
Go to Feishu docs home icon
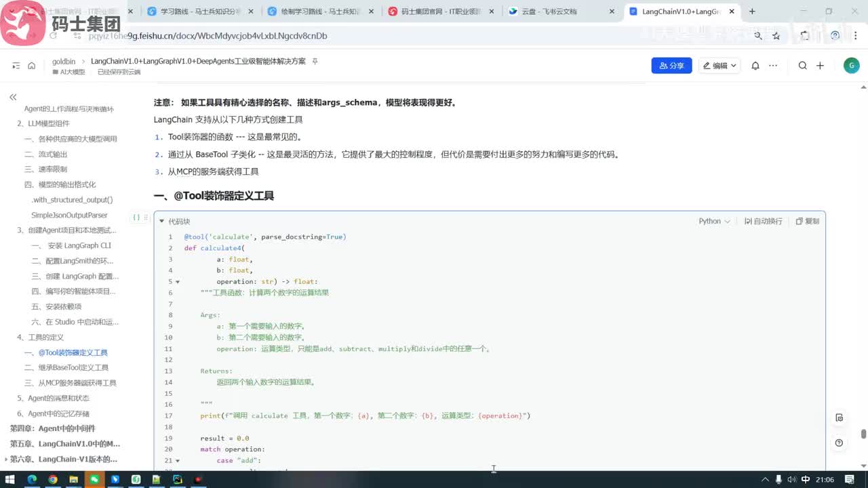[x=31, y=66]
